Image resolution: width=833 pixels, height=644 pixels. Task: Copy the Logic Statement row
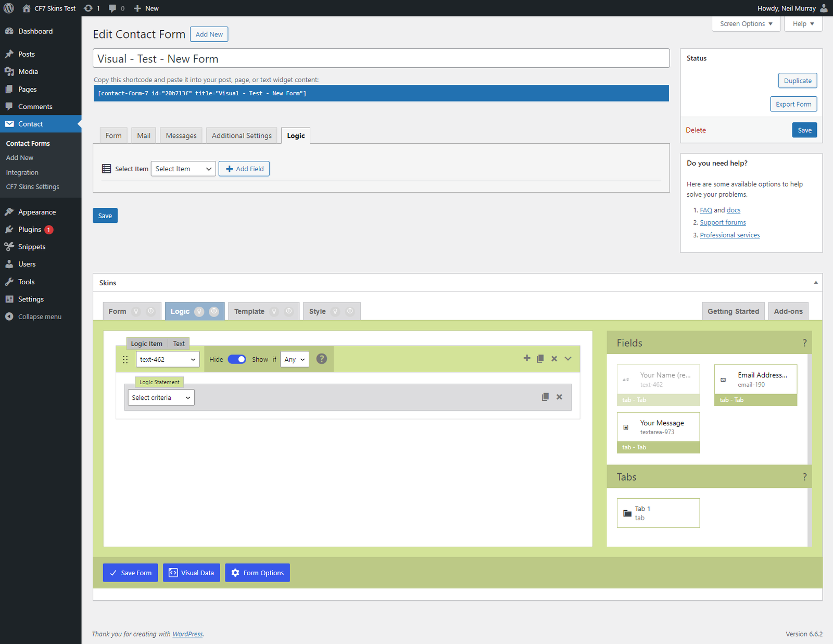click(545, 397)
